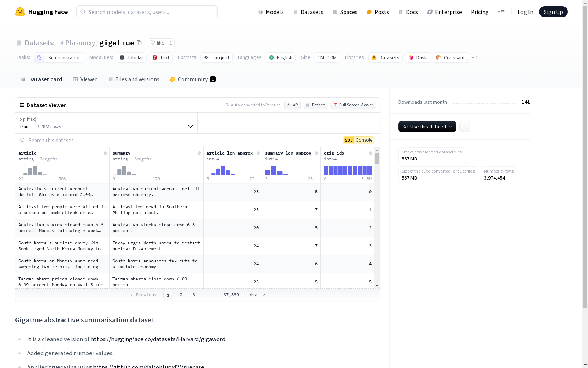588x368 pixels.
Task: Open the more options kebab button
Action: (x=465, y=127)
